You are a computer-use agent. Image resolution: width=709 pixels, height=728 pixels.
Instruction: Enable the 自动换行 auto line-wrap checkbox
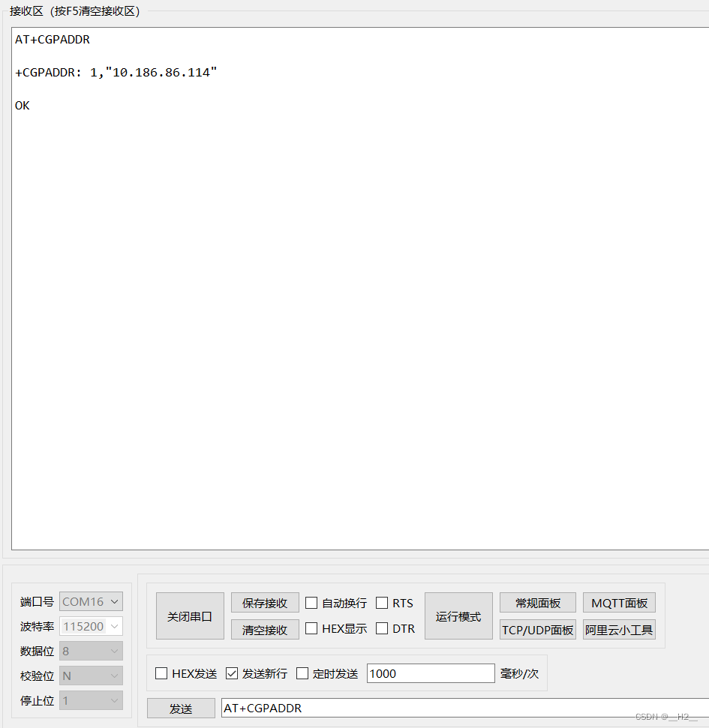[311, 602]
